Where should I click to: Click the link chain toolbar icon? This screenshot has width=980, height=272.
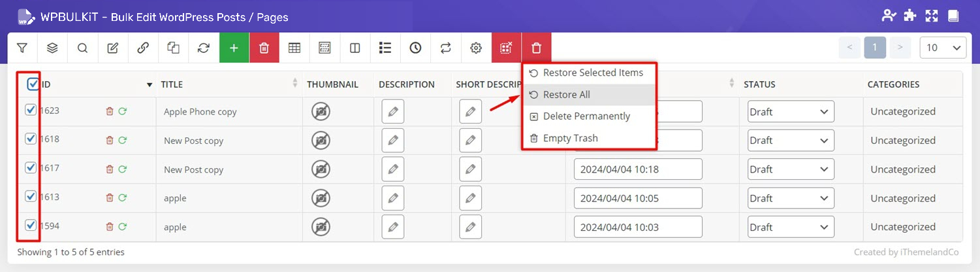coord(143,48)
